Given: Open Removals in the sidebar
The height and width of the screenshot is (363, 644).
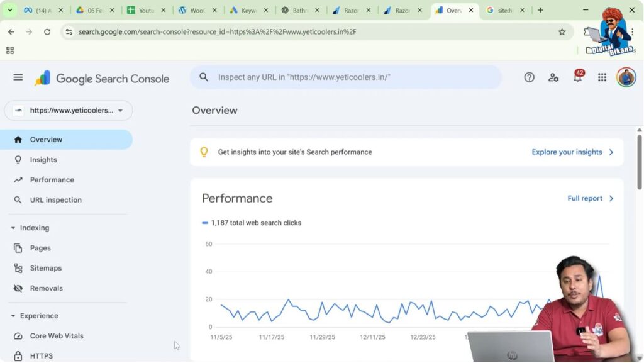Looking at the screenshot, I should click(x=46, y=288).
